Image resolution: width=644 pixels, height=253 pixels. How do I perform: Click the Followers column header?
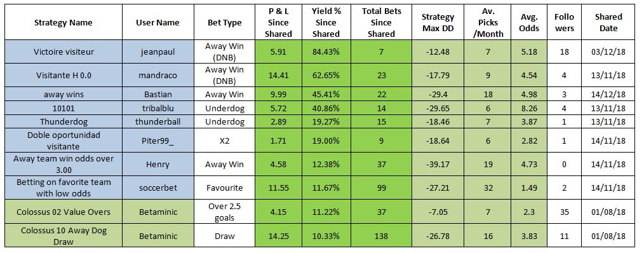[564, 23]
